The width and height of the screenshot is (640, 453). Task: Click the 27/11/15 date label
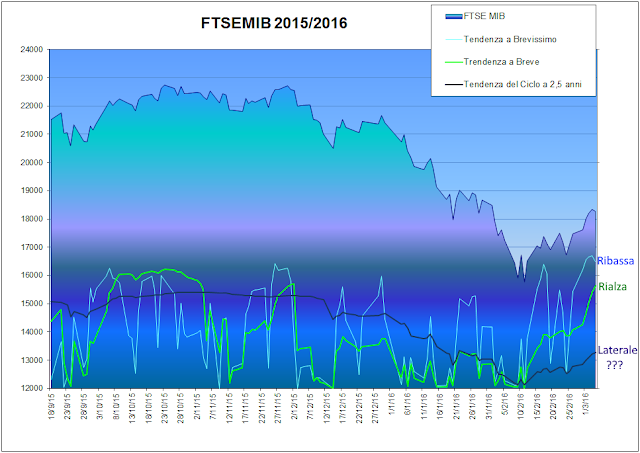pyautogui.click(x=278, y=409)
